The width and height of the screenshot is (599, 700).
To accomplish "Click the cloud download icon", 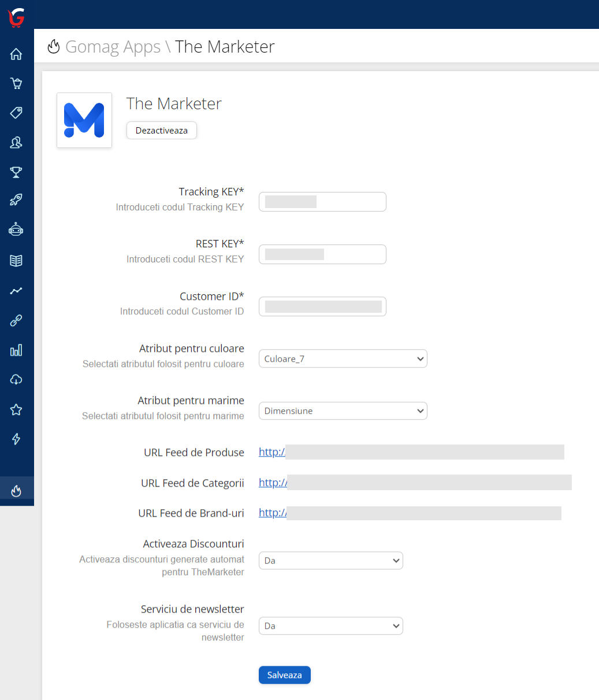I will coord(16,380).
